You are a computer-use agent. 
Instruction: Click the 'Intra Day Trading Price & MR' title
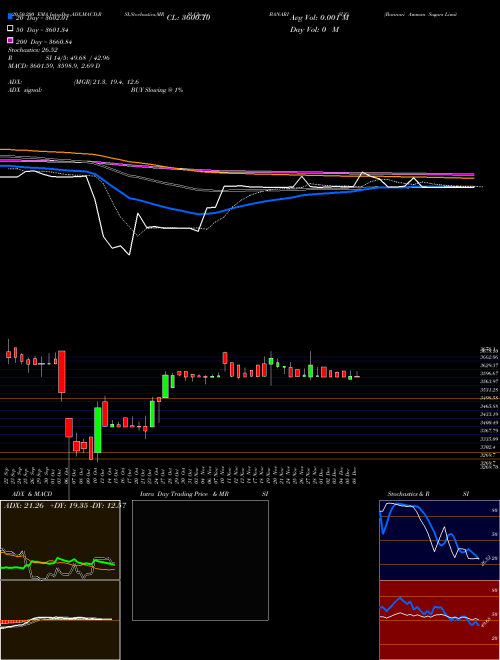pyautogui.click(x=184, y=494)
